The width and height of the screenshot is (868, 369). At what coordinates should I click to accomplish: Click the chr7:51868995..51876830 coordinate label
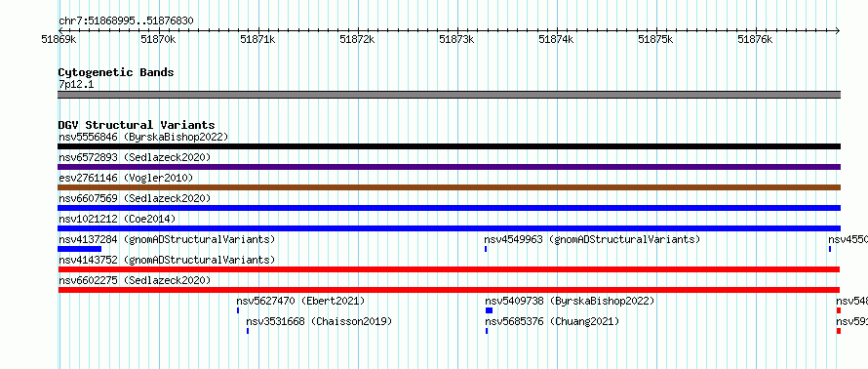(x=126, y=21)
